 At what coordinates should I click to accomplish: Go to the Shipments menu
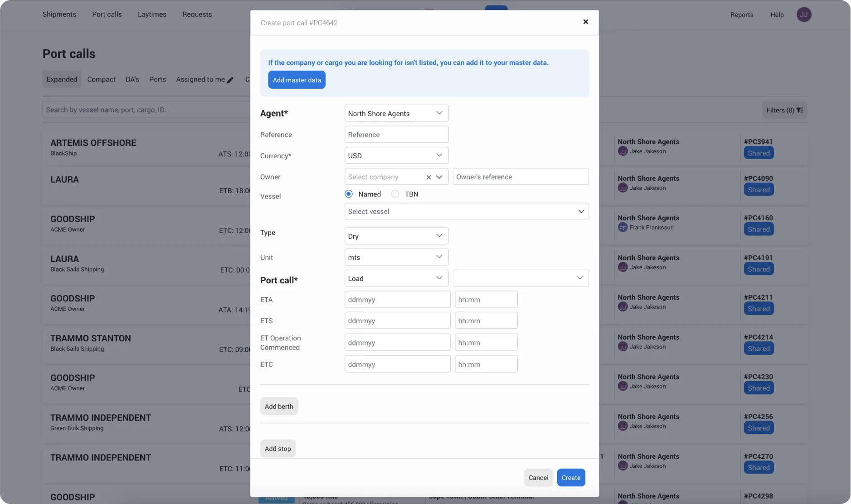pyautogui.click(x=59, y=15)
